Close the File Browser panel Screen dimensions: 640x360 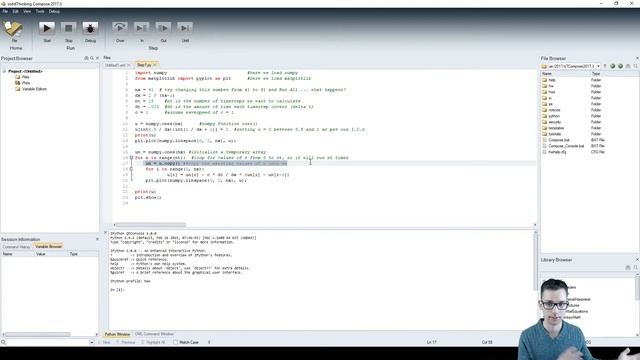637,58
